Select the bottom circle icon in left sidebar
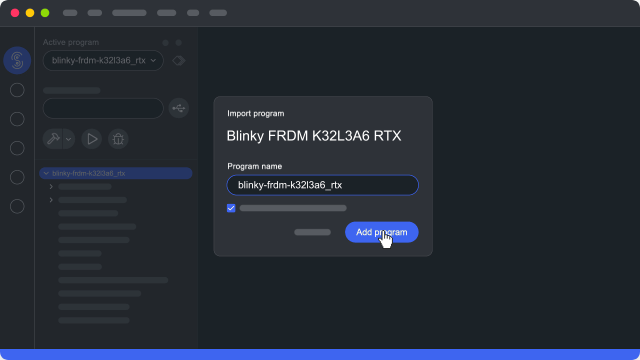 [x=17, y=206]
